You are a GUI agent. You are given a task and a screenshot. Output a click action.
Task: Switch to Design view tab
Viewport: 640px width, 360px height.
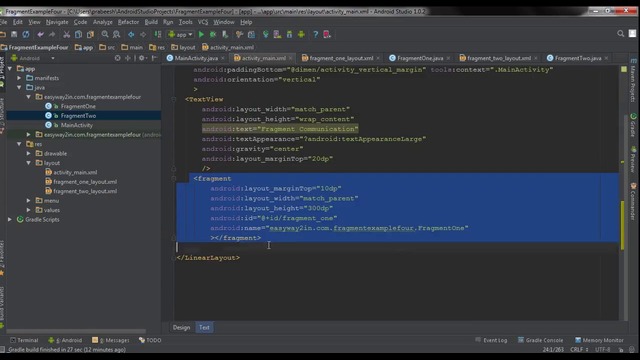tap(181, 327)
